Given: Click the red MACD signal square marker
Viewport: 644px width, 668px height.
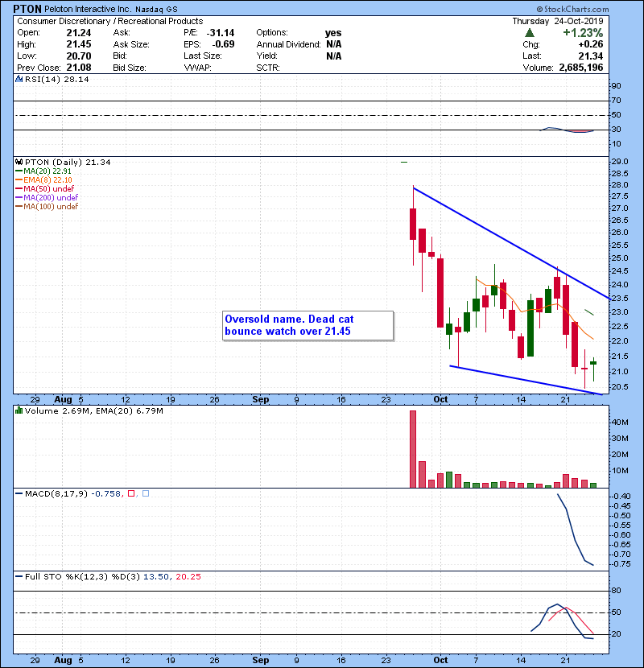Looking at the screenshot, I should 131,493.
